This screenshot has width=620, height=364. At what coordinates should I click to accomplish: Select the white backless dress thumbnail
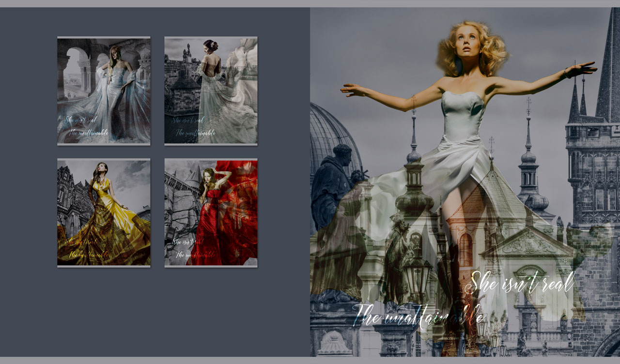click(x=211, y=91)
